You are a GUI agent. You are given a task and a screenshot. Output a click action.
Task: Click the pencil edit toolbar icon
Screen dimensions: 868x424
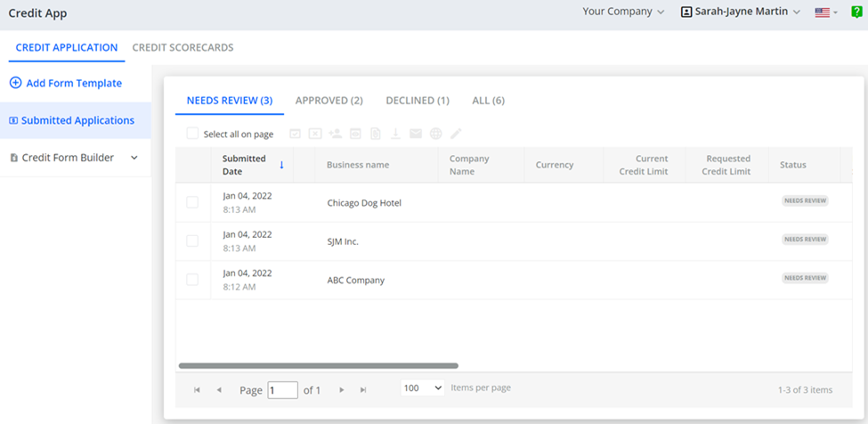456,134
